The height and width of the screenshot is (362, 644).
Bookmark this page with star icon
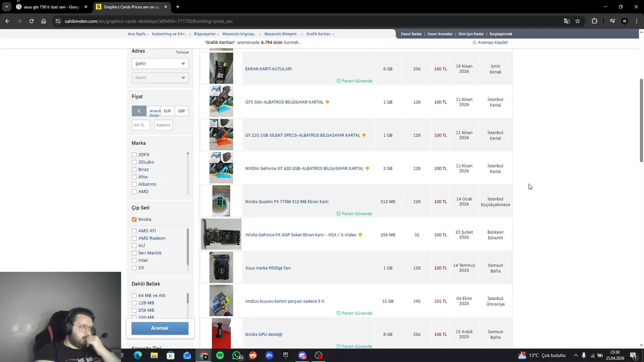click(578, 21)
